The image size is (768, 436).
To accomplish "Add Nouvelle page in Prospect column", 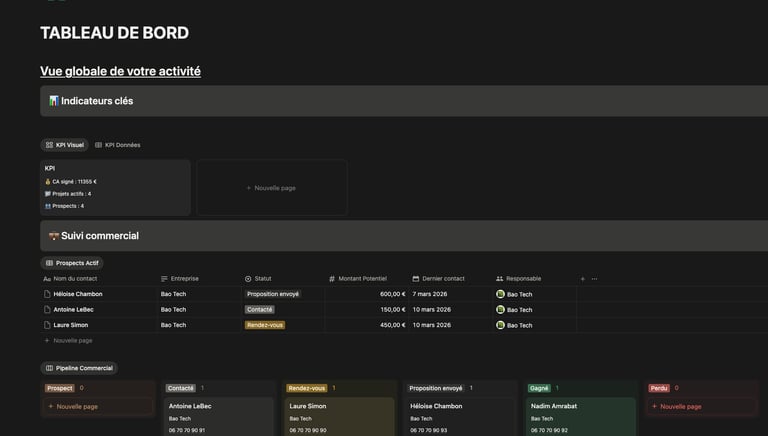I will pyautogui.click(x=98, y=407).
